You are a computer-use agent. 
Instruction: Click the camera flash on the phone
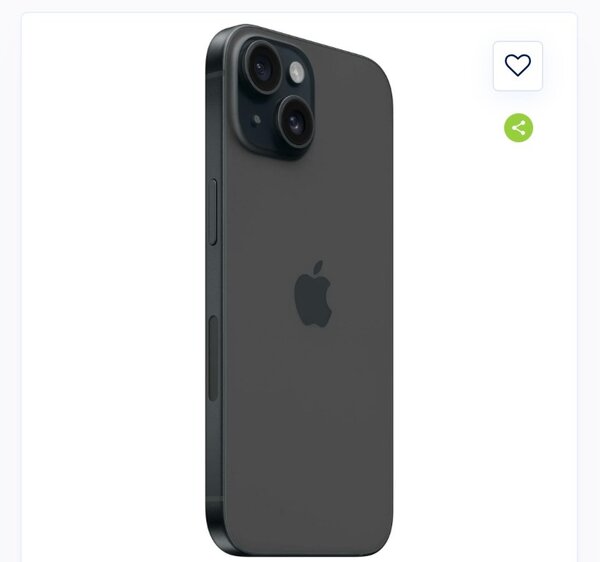click(x=297, y=72)
